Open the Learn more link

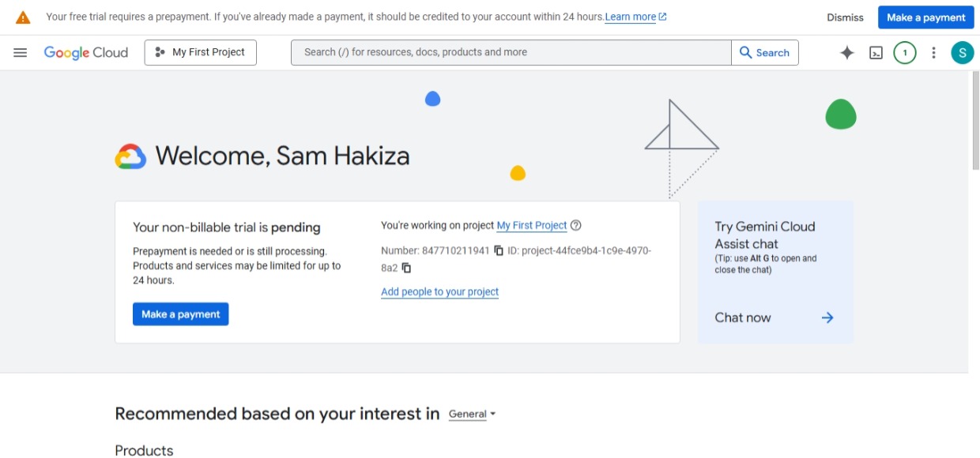pyautogui.click(x=635, y=17)
